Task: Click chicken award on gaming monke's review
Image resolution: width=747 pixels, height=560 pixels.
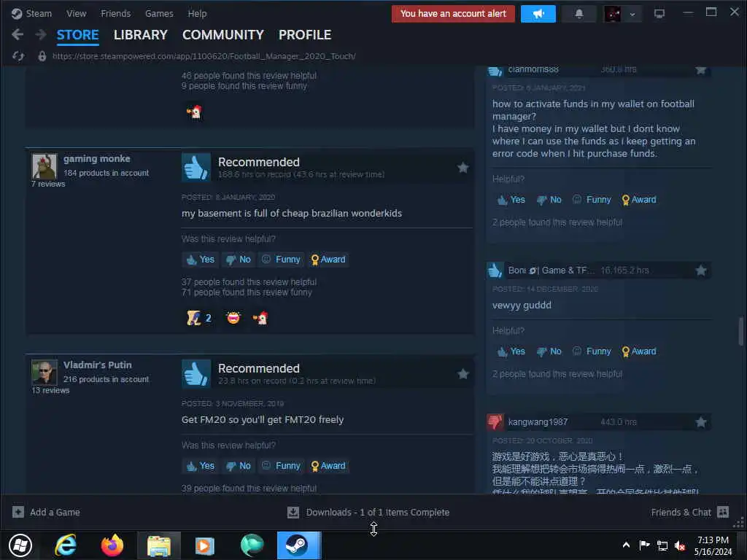Action: pos(260,318)
